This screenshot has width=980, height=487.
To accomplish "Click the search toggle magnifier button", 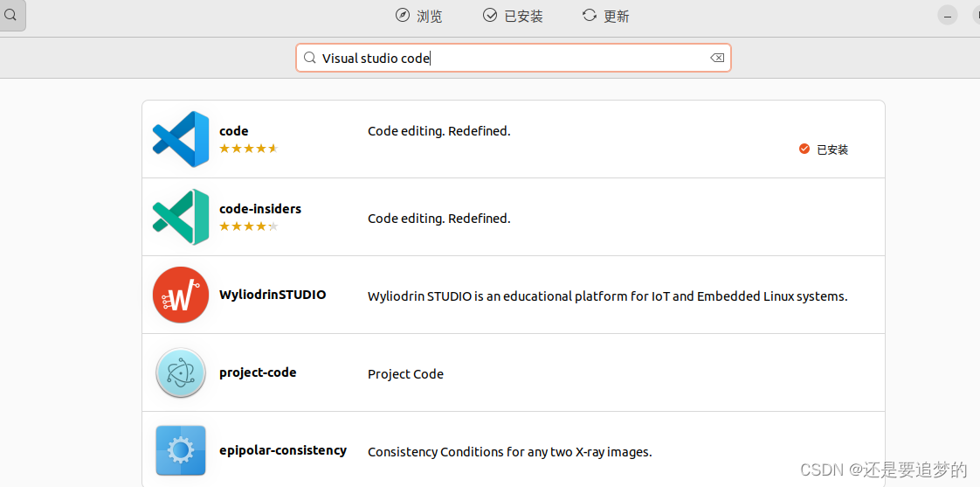I will click(11, 15).
